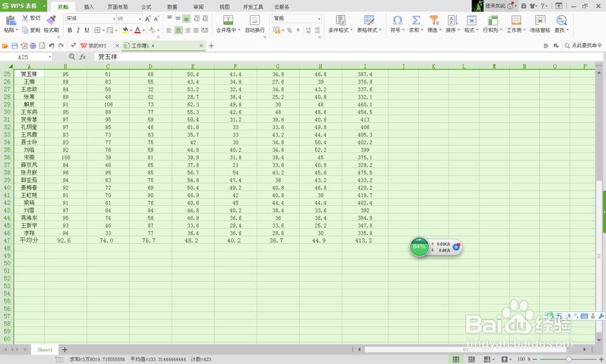
Task: Click the Paste clipboard icon
Action: [10, 21]
